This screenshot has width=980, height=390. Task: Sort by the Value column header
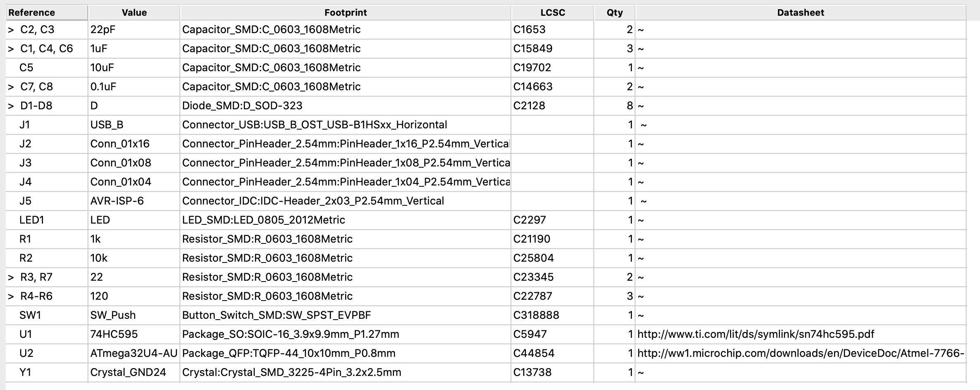pos(134,12)
